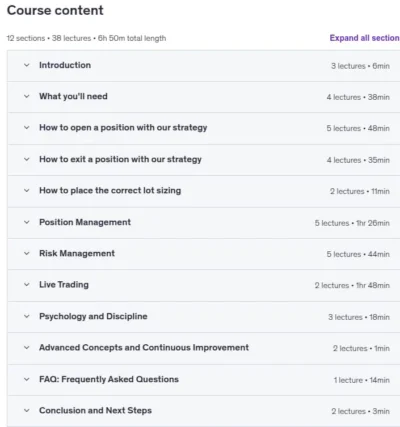
Task: Expand the Risk Management chevron
Action: [x=27, y=253]
